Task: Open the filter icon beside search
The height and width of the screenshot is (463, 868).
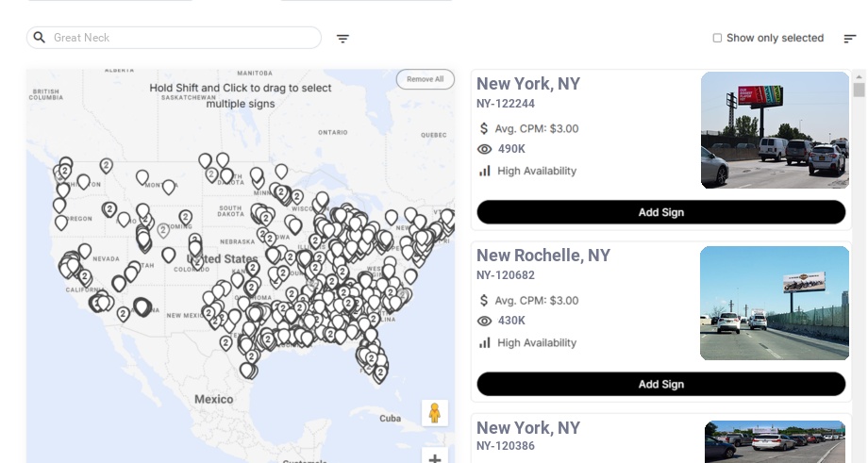Action: [x=342, y=39]
